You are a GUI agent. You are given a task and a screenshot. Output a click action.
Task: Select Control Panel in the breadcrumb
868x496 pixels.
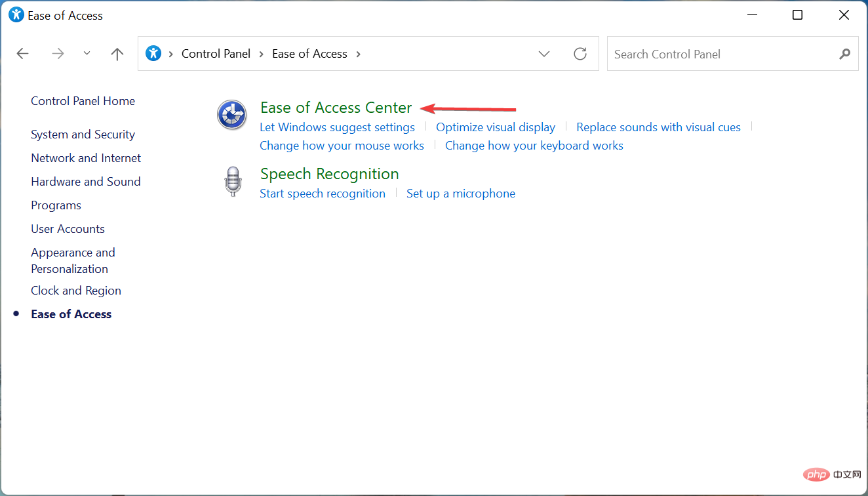click(x=216, y=54)
